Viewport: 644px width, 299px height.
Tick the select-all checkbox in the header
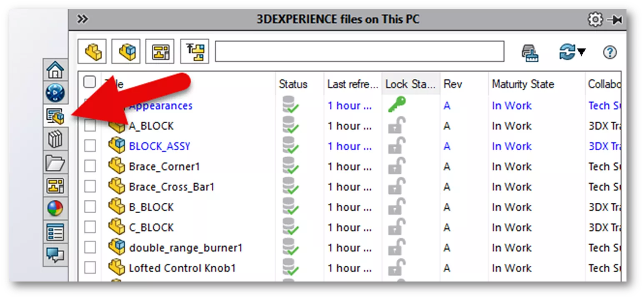[x=90, y=82]
